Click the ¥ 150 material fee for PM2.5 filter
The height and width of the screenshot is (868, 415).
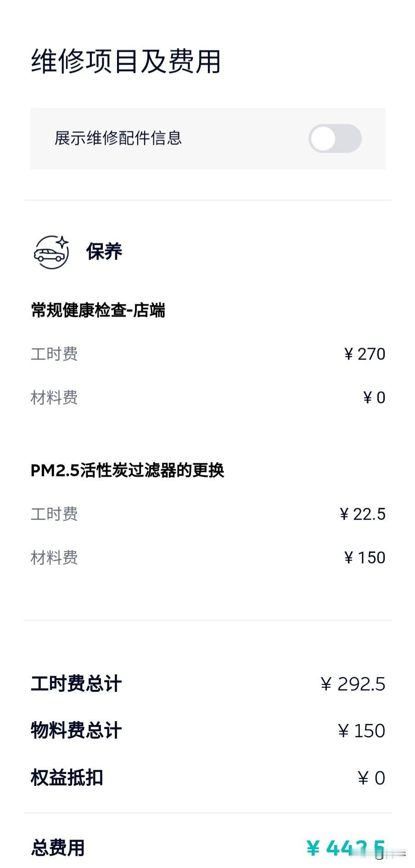coord(365,558)
